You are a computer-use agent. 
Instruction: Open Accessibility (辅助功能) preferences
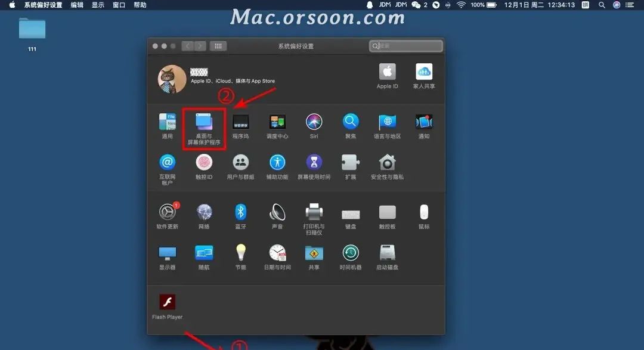coord(277,163)
